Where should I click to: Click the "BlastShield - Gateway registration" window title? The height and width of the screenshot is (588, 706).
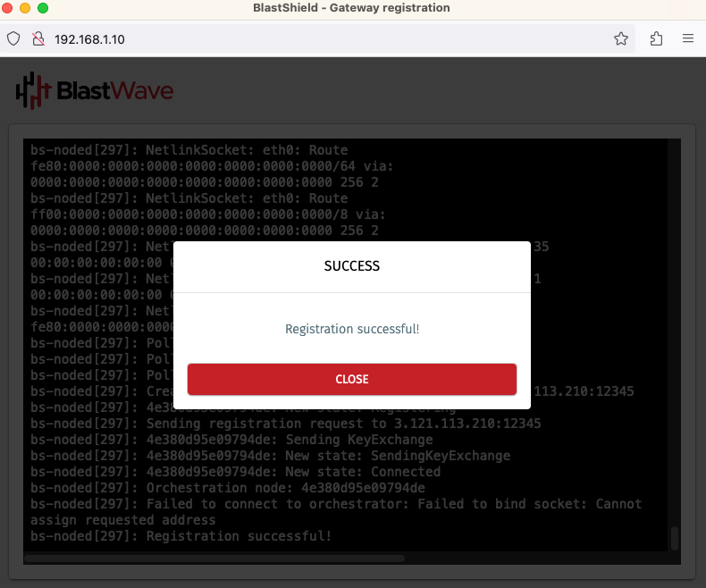(x=352, y=8)
